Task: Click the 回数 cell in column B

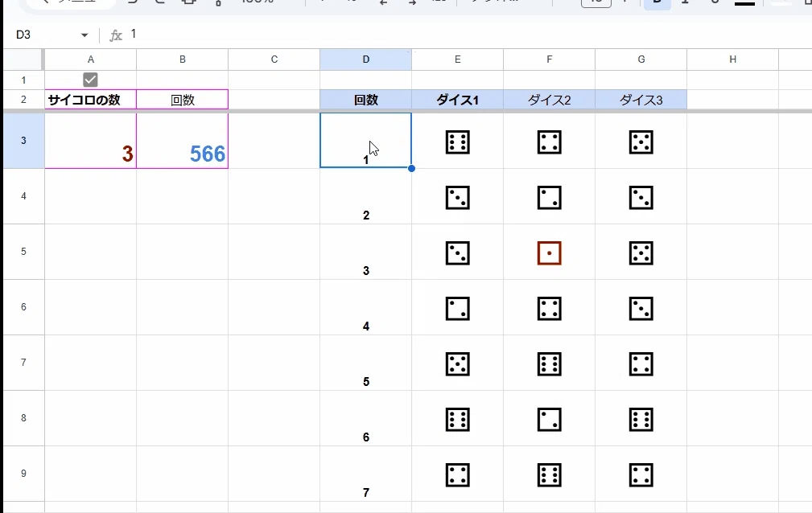Action: 183,100
